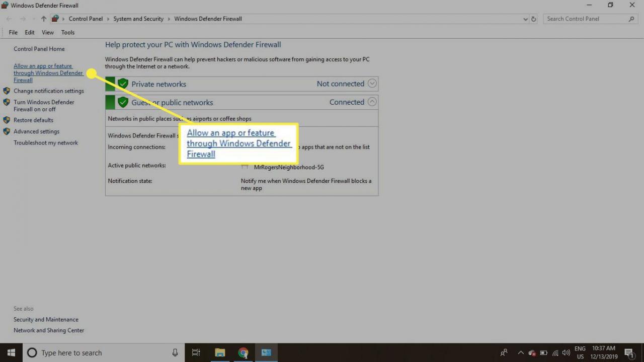Screen dimensions: 644x362
Task: Click the battery status tray icon
Action: point(544,353)
